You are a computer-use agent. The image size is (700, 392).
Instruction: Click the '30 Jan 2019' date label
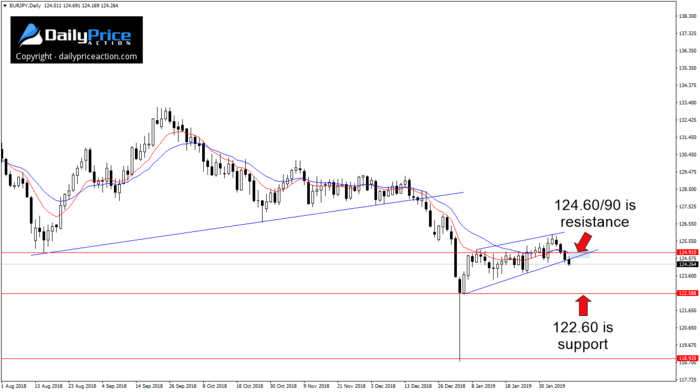pyautogui.click(x=552, y=386)
